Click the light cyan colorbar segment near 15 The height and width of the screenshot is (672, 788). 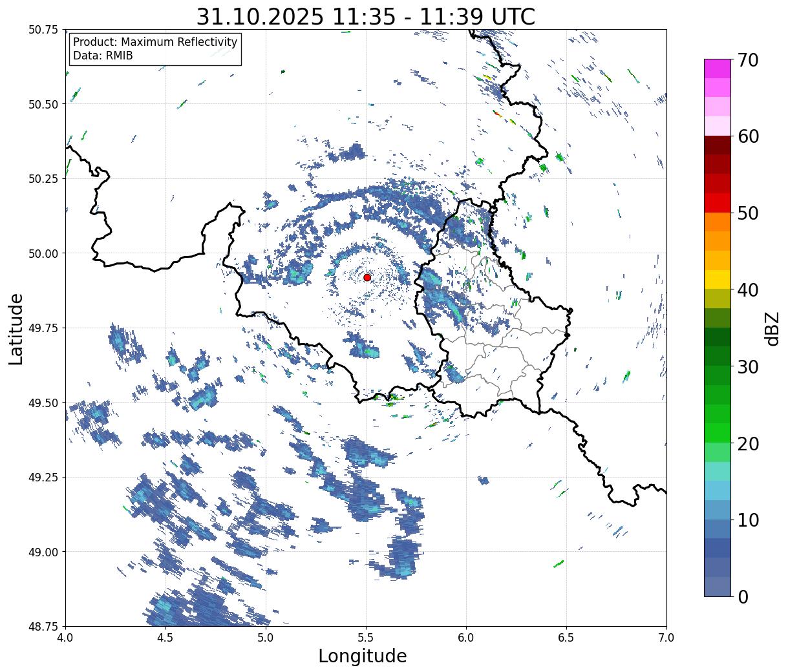point(718,471)
